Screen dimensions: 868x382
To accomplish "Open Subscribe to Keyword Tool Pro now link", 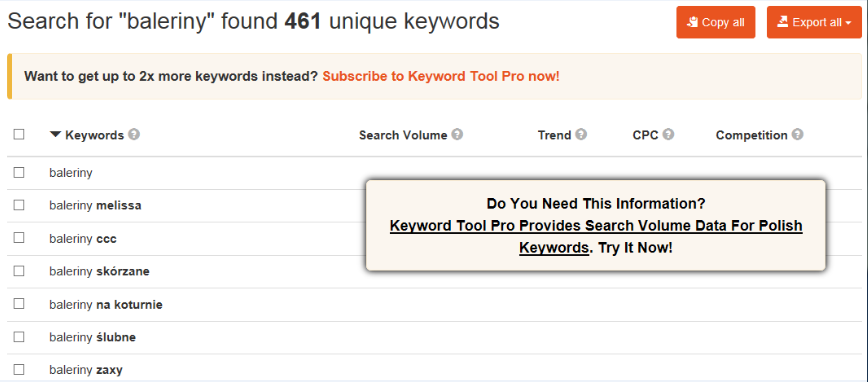I will [x=441, y=76].
